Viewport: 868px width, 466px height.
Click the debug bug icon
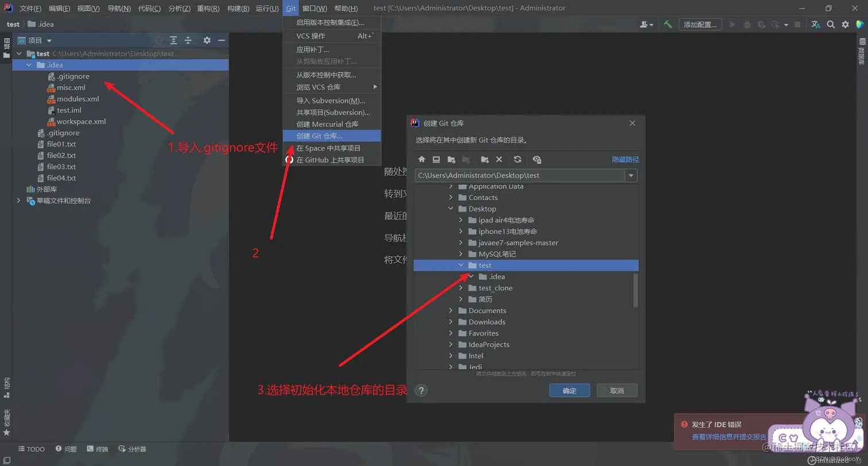coord(747,24)
